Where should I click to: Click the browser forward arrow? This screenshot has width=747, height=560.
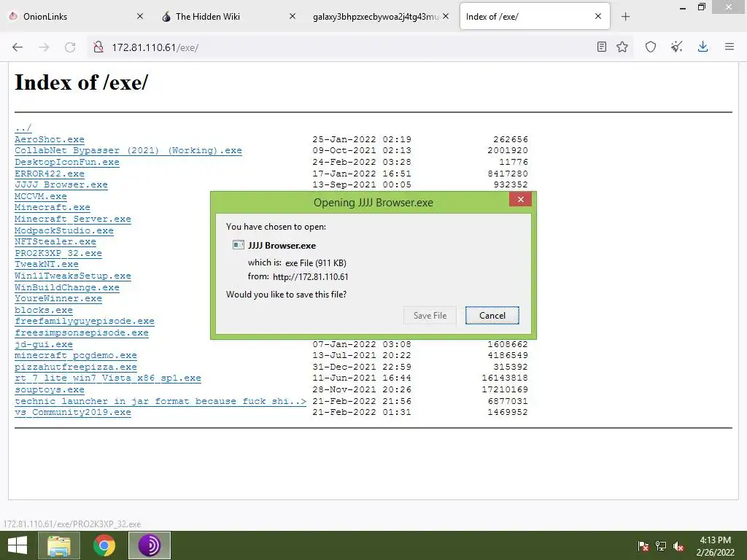(44, 47)
